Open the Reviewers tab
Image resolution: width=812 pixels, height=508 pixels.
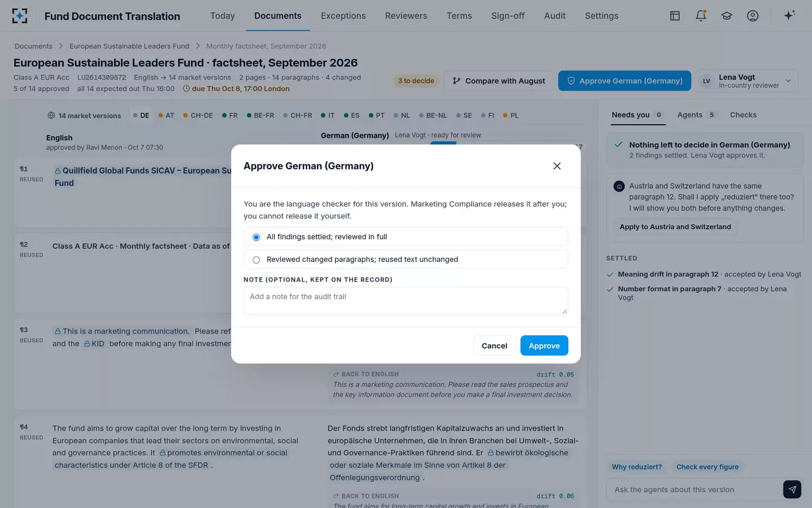pos(406,16)
